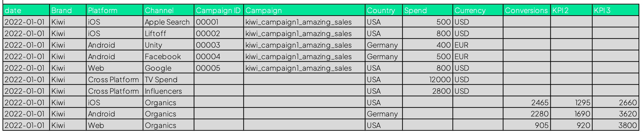The height and width of the screenshot is (137, 644).
Task: Select campaign ID cell 00005
Action: tap(218, 68)
